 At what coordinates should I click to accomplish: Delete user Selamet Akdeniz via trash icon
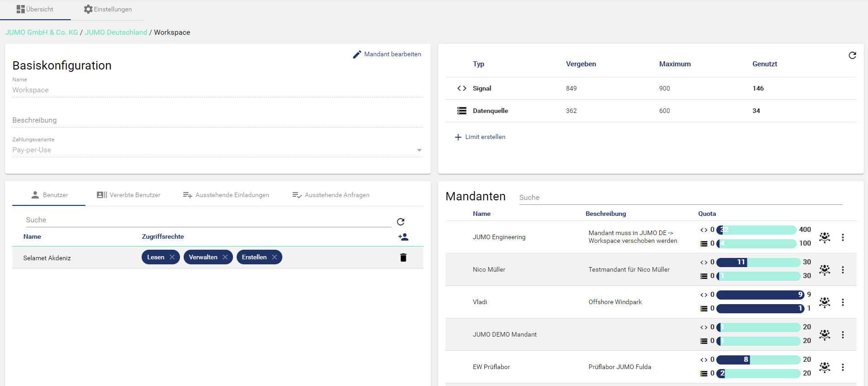coord(403,257)
